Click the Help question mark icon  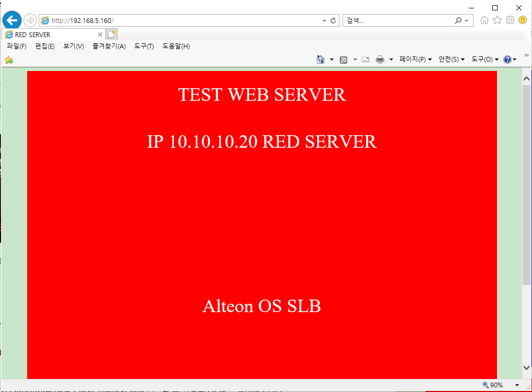click(x=507, y=60)
